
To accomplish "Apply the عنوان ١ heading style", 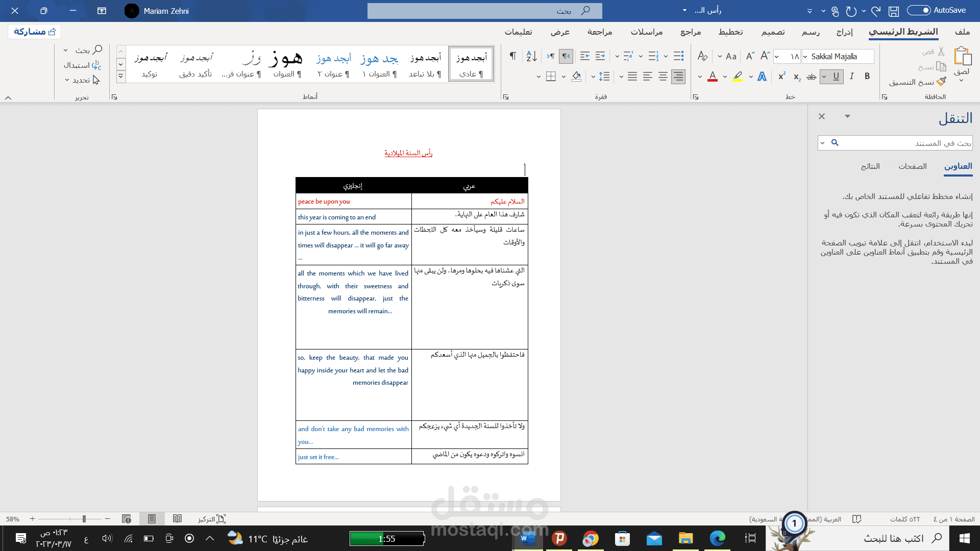I will click(380, 64).
